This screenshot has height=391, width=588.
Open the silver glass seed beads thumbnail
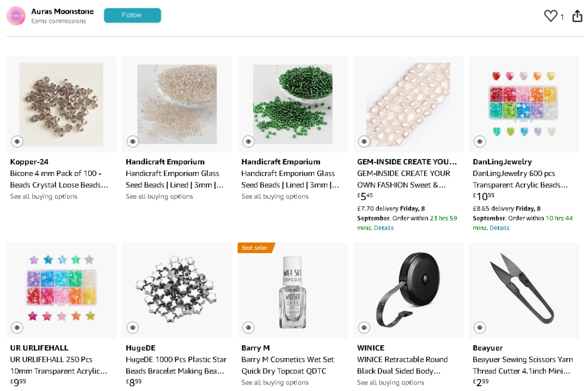point(177,103)
